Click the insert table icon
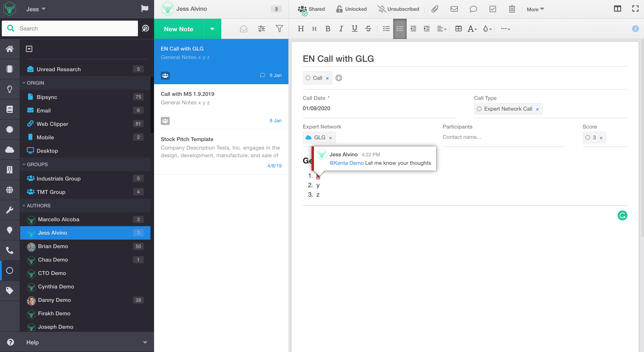The height and width of the screenshot is (352, 644). [458, 29]
